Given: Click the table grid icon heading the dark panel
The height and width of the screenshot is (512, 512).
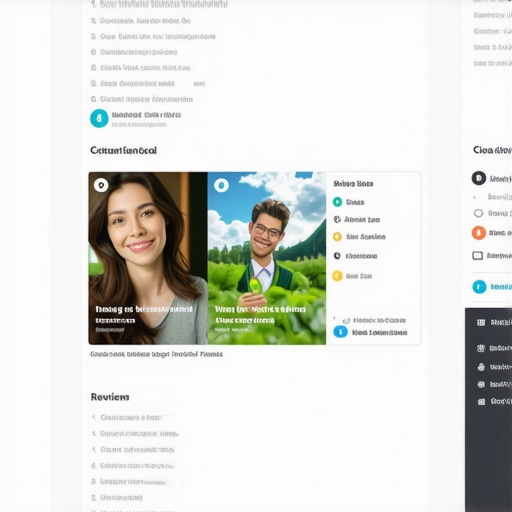Looking at the screenshot, I should coord(481,322).
